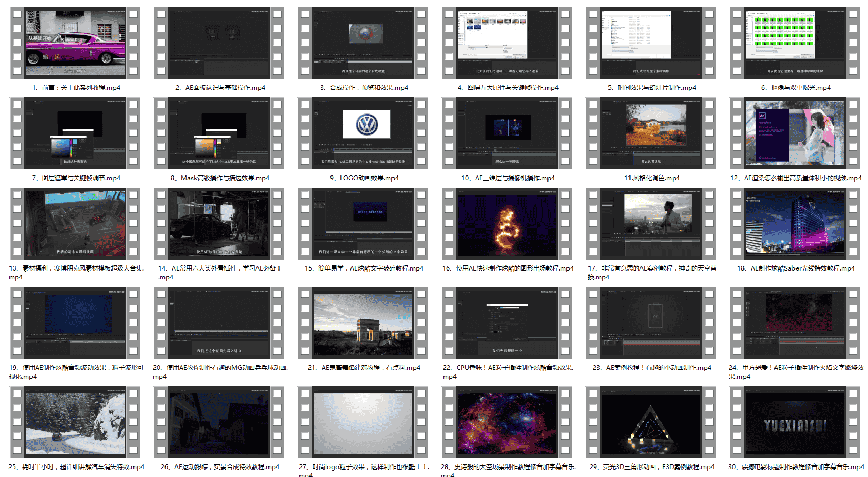
Task: Click green-screen thumbnail of 6、抠像与双重曝光.mp4
Action: click(795, 43)
